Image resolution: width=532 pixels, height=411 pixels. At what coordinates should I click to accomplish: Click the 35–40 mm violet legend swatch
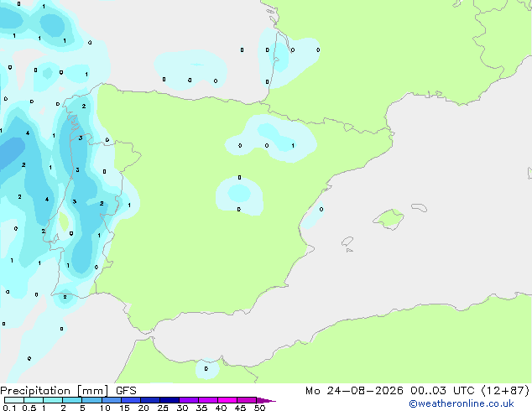(207, 400)
